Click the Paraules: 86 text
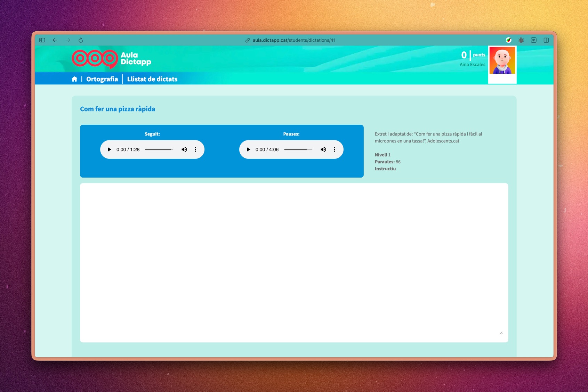Screen dimensions: 588x392 tap(388, 162)
